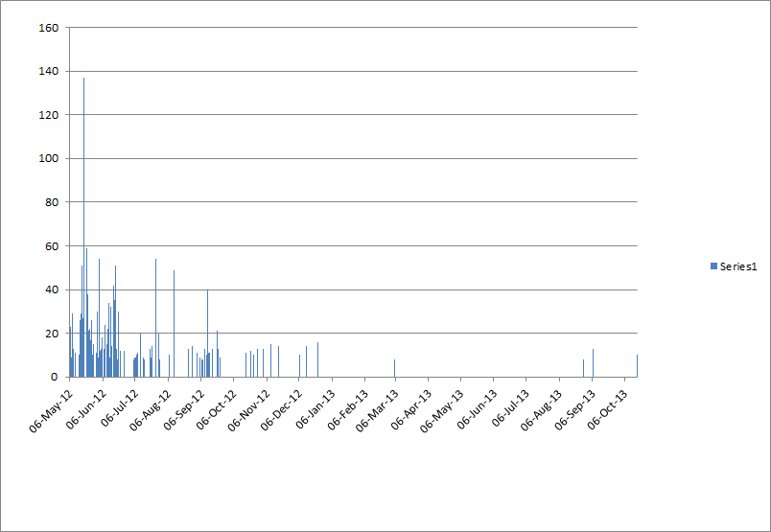
Task: Click the 06-May-13 date axis label
Action: (442, 410)
